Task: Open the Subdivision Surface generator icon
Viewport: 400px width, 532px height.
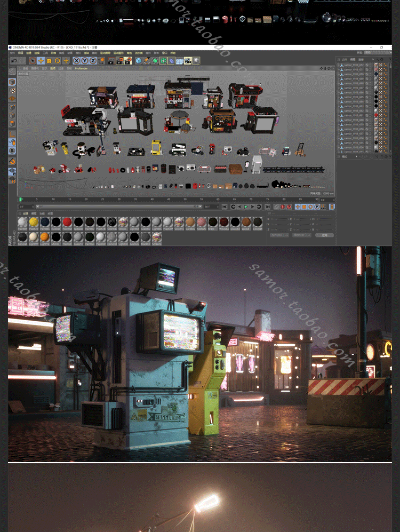Action: coord(155,61)
